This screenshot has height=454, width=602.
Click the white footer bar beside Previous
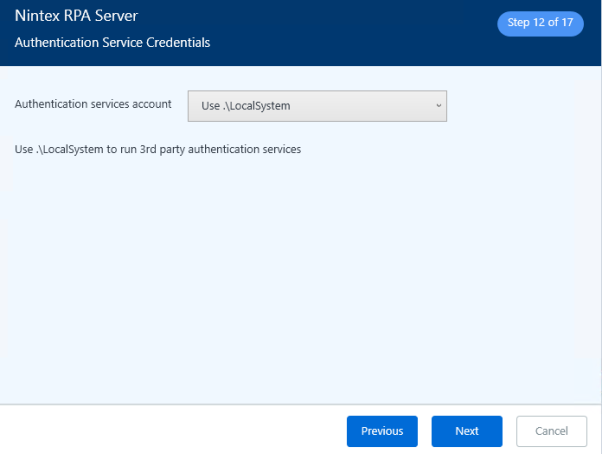170,431
